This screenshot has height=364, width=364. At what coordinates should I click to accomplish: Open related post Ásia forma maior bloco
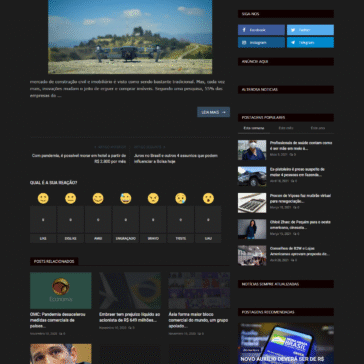(x=198, y=320)
